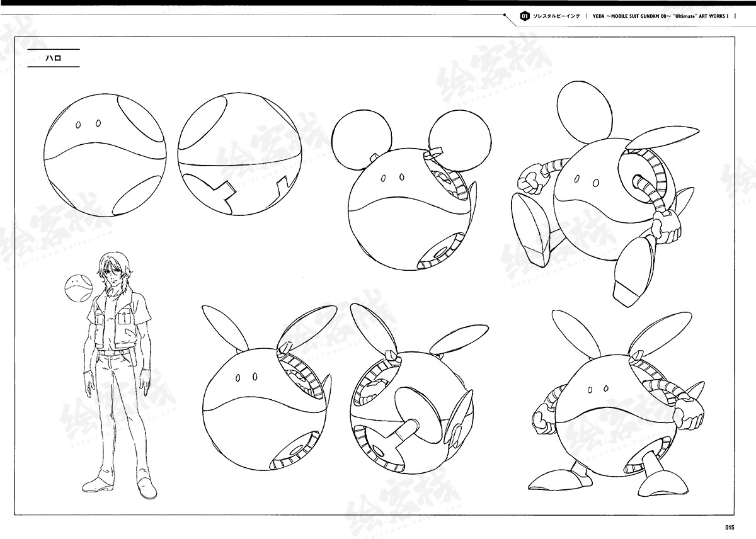This screenshot has height=539, width=756.
Task: Click the "ハロ" section label
Action: pyautogui.click(x=54, y=58)
